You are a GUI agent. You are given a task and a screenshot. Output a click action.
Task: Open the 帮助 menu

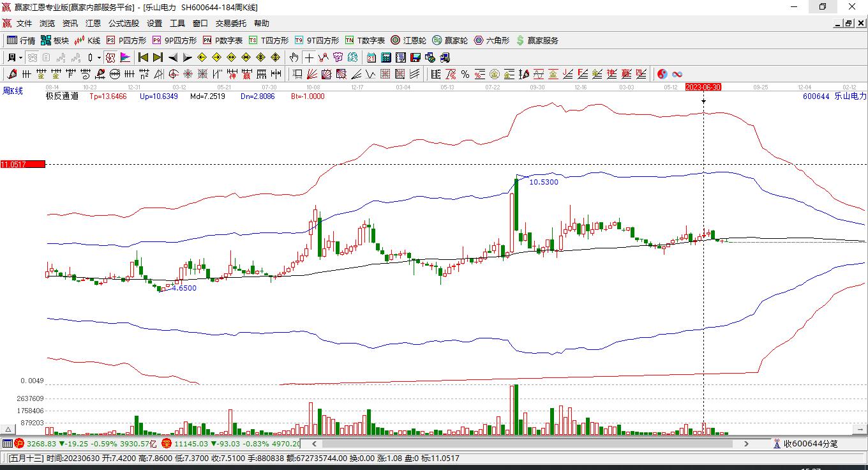click(262, 23)
